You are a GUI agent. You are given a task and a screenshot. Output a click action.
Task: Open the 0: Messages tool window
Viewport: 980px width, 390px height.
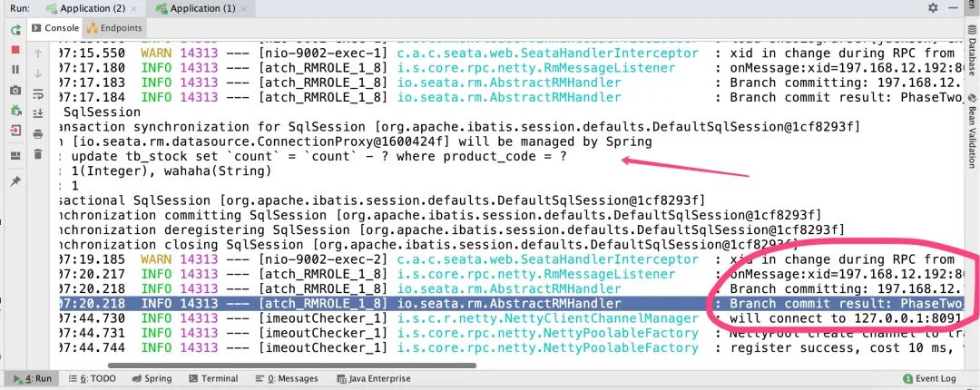(286, 379)
